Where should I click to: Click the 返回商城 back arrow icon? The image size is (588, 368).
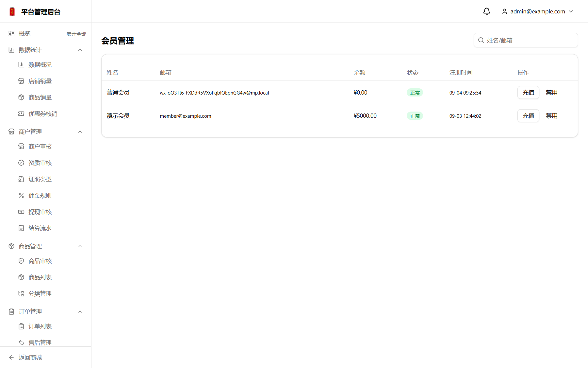[11, 358]
